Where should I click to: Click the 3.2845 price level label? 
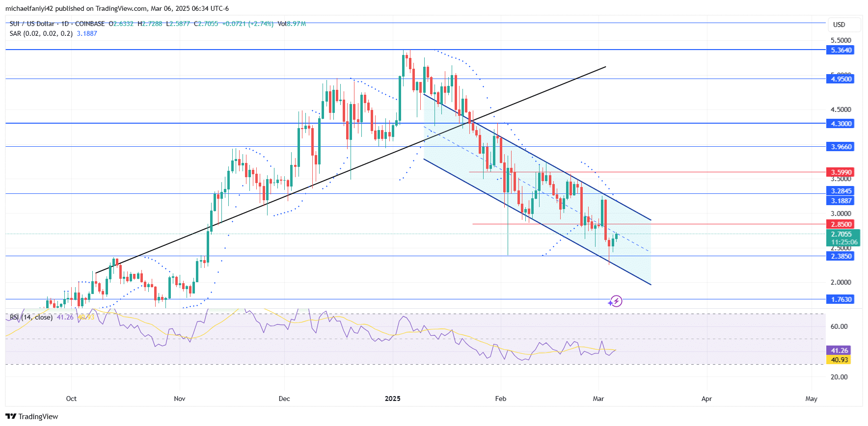pyautogui.click(x=841, y=191)
